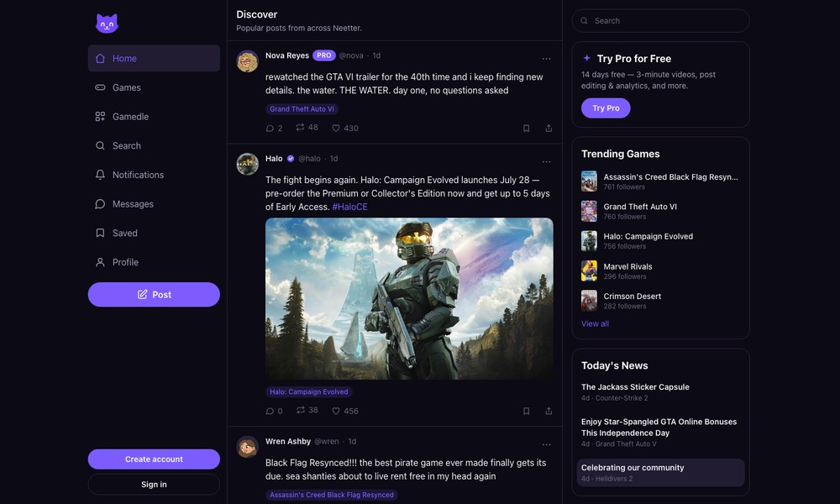This screenshot has height=504, width=840.
Task: Click Halo: Campaign Evolved tag under the image
Action: (308, 392)
